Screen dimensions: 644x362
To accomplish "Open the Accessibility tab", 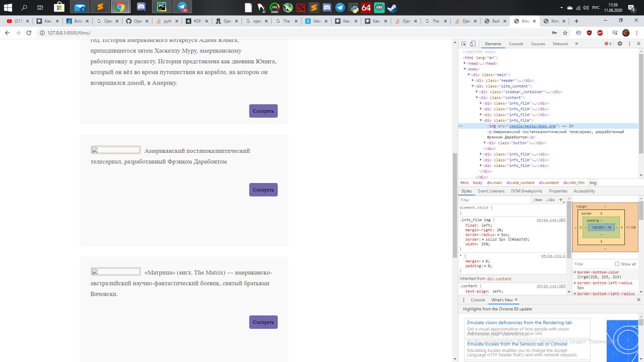I will [584, 191].
